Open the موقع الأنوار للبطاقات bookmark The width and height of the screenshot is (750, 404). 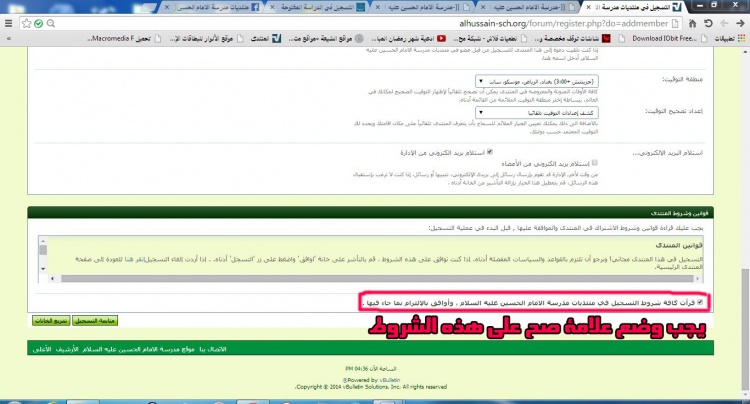pos(207,39)
